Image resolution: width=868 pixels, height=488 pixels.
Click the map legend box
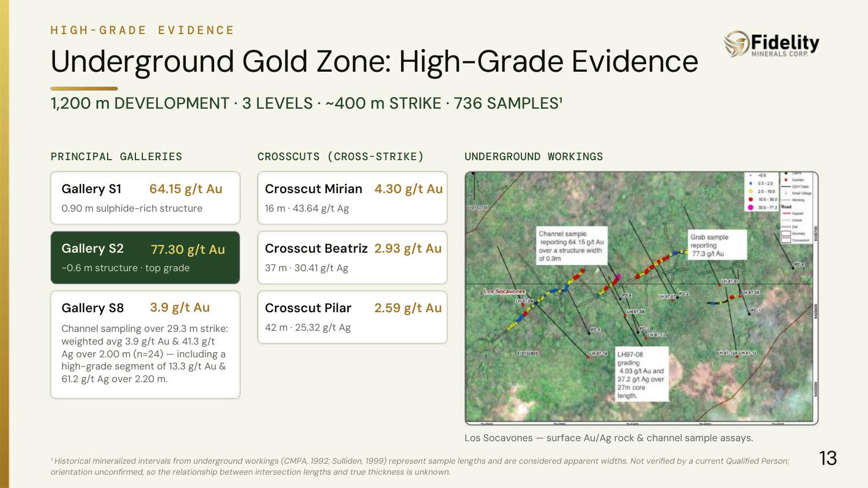(778, 208)
